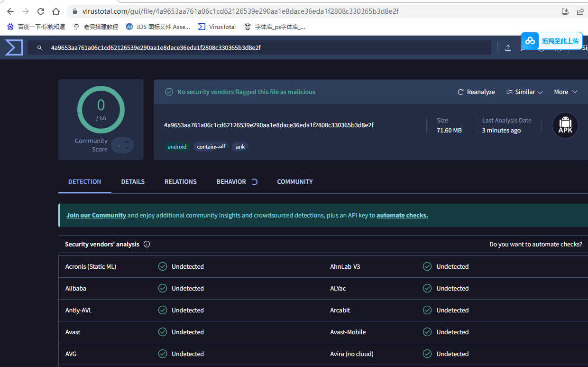Image resolution: width=588 pixels, height=367 pixels.
Task: Click Arcabit undetected check icon
Action: [x=427, y=311]
